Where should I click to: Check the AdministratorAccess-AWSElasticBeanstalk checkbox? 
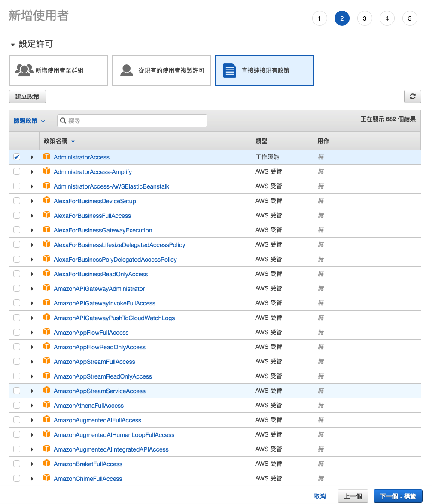(x=17, y=186)
